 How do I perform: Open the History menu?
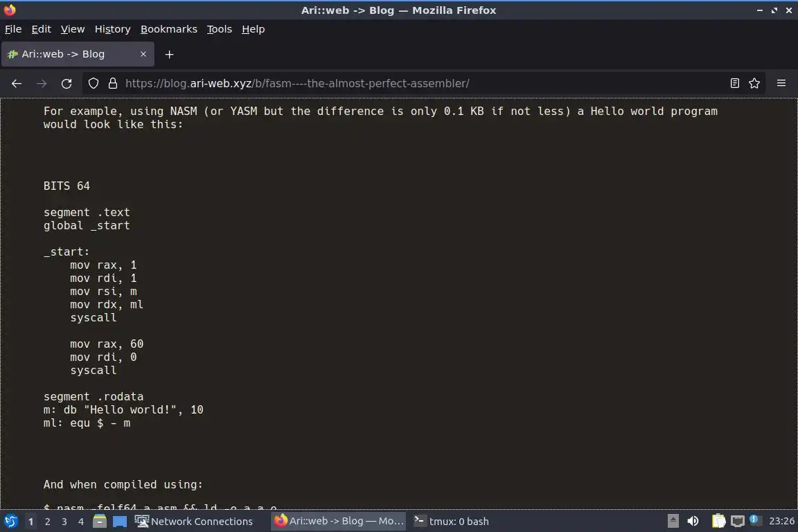click(112, 29)
